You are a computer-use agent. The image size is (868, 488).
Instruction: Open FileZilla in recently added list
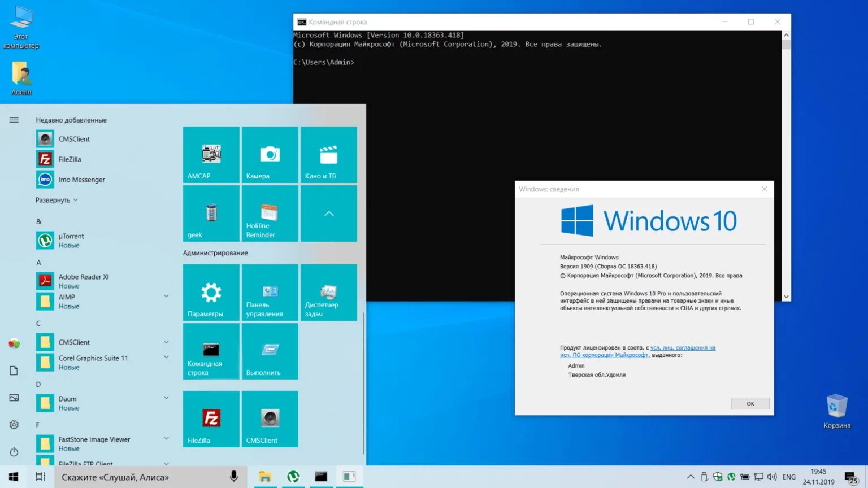(x=103, y=159)
